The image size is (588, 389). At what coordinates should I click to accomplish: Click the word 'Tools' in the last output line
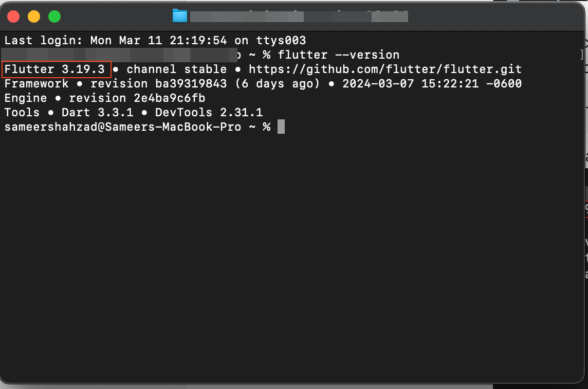[x=22, y=112]
